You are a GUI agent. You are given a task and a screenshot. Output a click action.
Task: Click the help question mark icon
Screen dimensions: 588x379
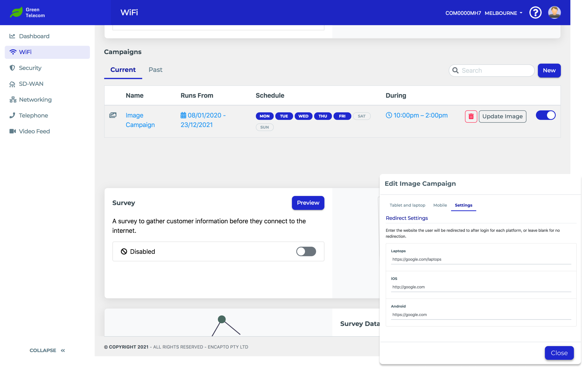click(x=535, y=13)
